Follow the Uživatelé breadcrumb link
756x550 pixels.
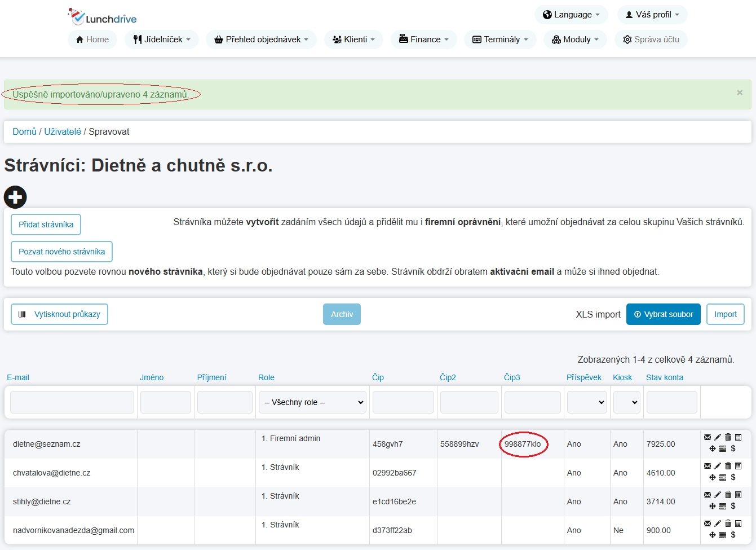click(63, 131)
